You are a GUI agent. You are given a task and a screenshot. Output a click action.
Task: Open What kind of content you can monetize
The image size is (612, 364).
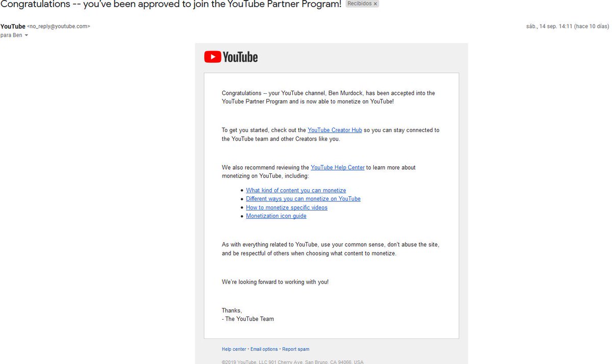click(296, 190)
